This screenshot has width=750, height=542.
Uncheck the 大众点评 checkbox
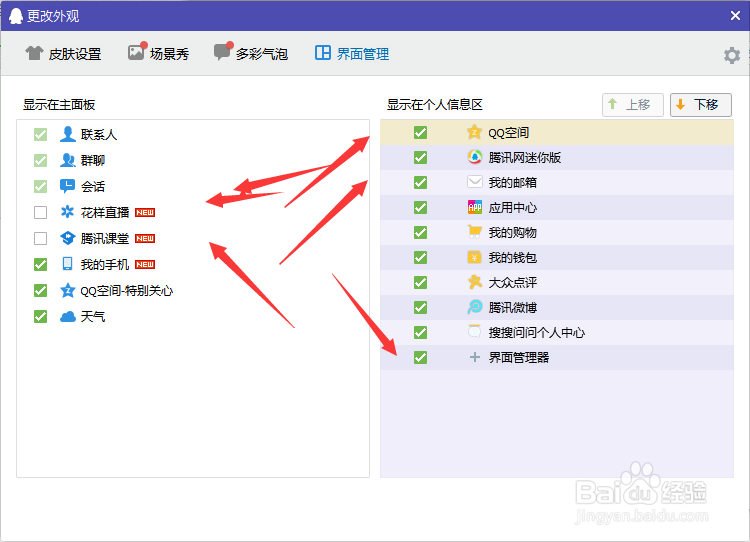420,282
